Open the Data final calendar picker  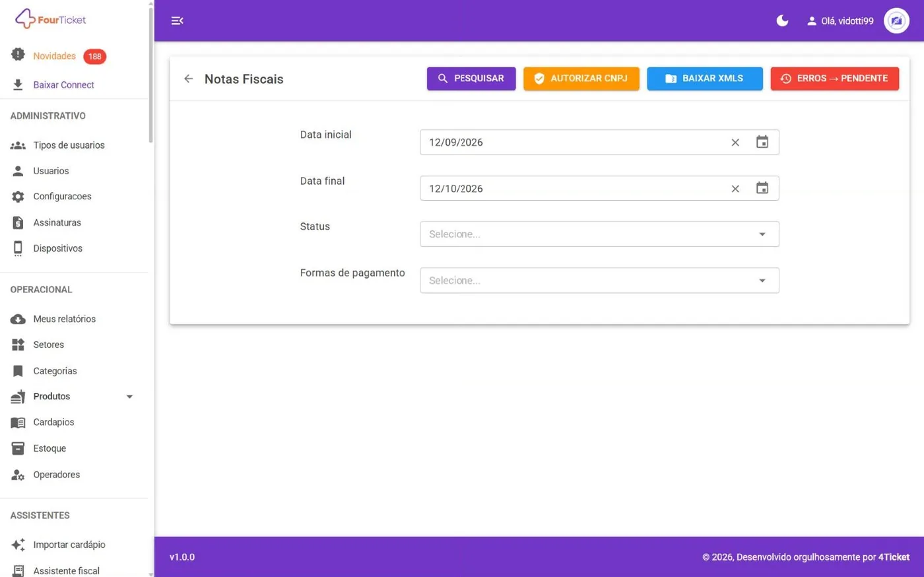(762, 188)
